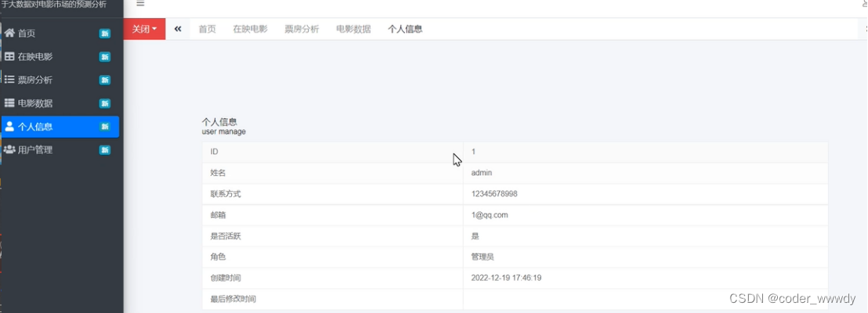Open 在映电影 in the sidebar
Viewport: 868px width, 313px height.
[x=60, y=56]
